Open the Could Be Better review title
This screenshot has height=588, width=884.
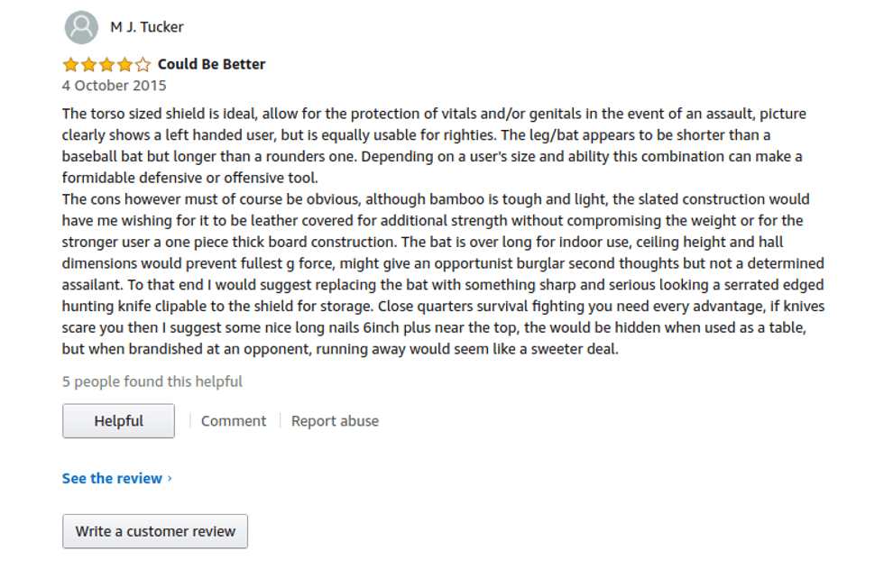coord(211,65)
